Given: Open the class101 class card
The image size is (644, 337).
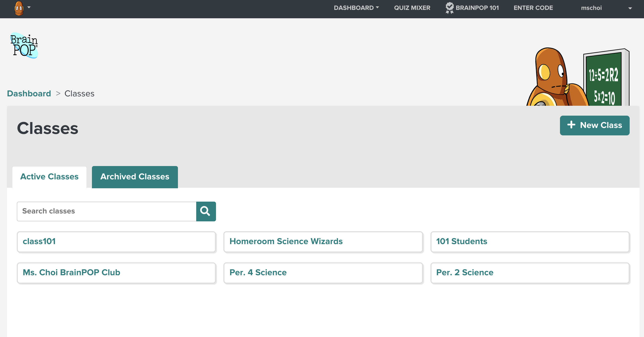Looking at the screenshot, I should tap(116, 242).
